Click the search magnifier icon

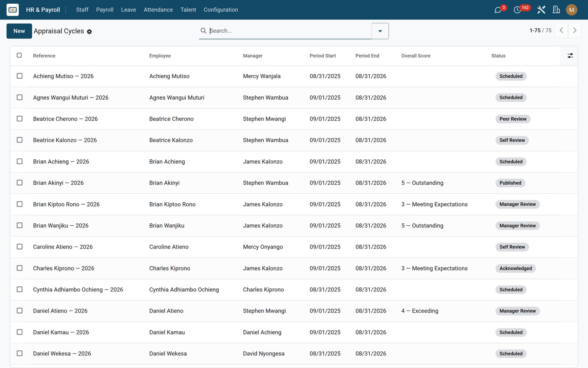pyautogui.click(x=203, y=31)
